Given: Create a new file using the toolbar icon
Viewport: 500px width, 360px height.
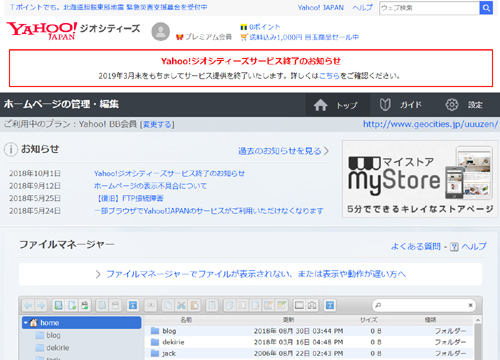Looking at the screenshot, I should pyautogui.click(x=72, y=305).
